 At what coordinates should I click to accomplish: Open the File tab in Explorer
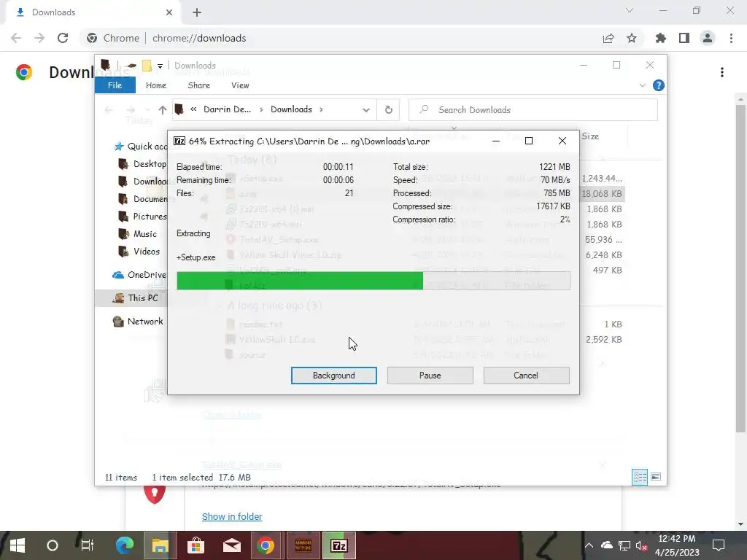pos(115,85)
